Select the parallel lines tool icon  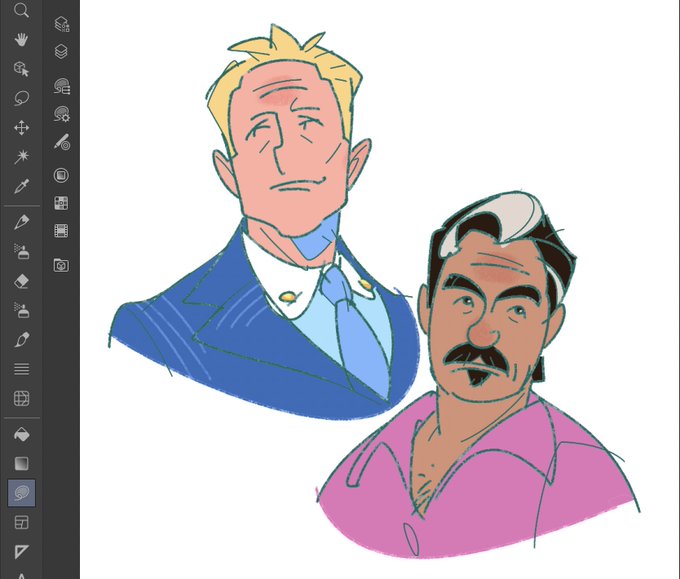pos(21,369)
